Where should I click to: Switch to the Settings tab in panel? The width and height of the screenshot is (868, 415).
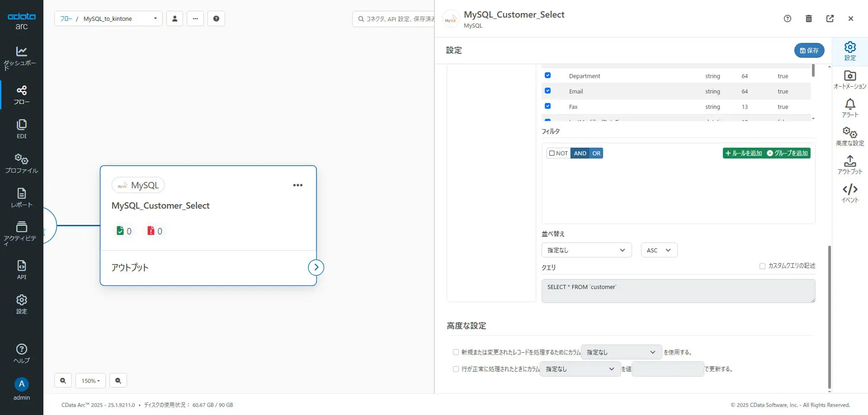[x=850, y=51]
